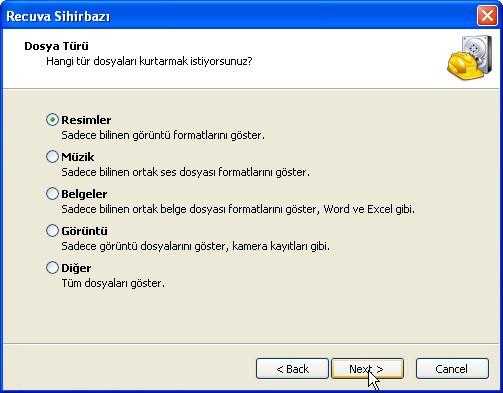Click the Recuva hard drive helmet icon
The height and width of the screenshot is (393, 503).
tap(470, 58)
